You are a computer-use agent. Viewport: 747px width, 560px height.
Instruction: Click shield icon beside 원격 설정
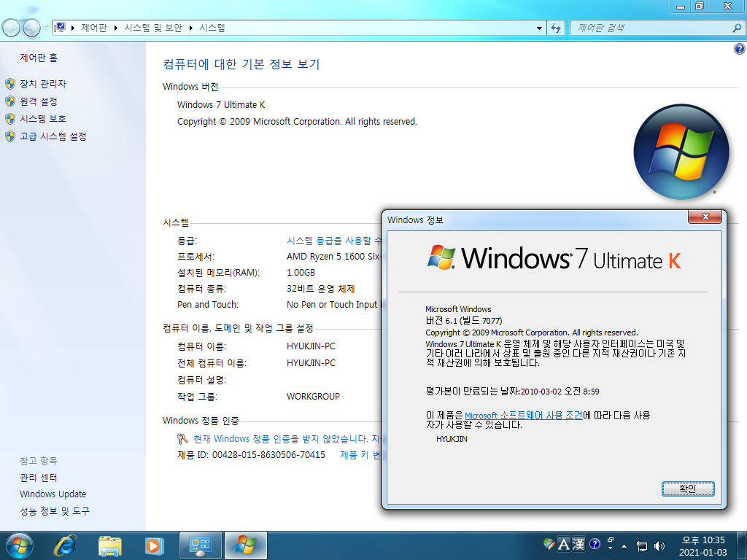click(10, 101)
